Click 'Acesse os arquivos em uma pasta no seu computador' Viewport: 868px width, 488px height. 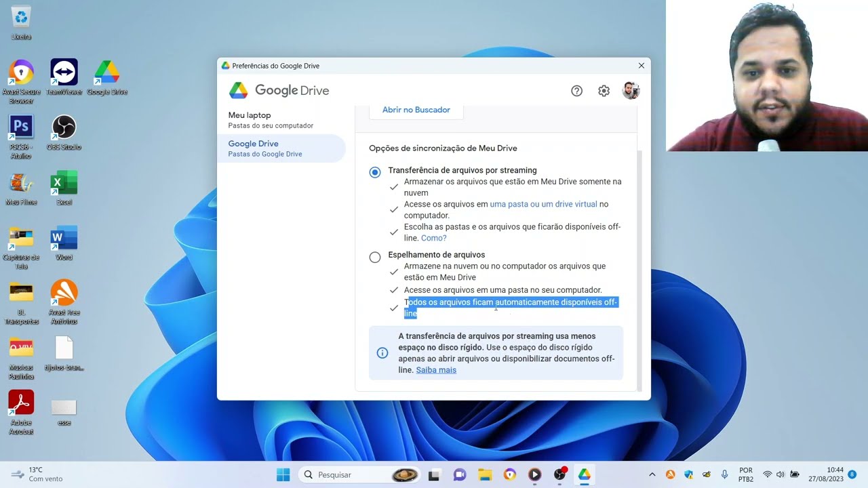click(503, 290)
